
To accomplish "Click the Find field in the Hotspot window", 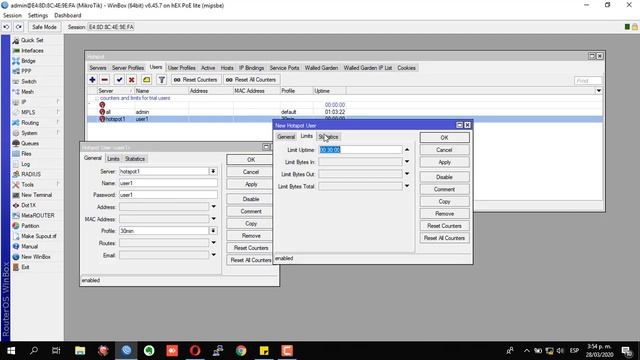I will pyautogui.click(x=588, y=81).
